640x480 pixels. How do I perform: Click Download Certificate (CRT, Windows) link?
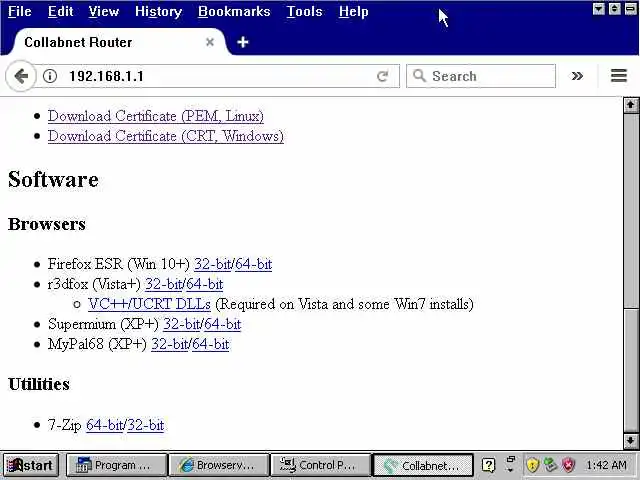tap(165, 136)
